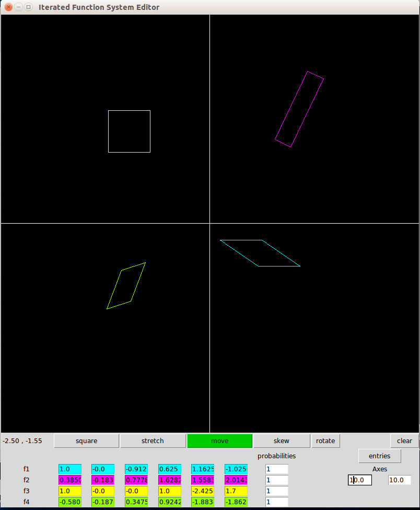Image resolution: width=420 pixels, height=510 pixels.
Task: Pick the cyan parallelogram shape
Action: (241, 240)
